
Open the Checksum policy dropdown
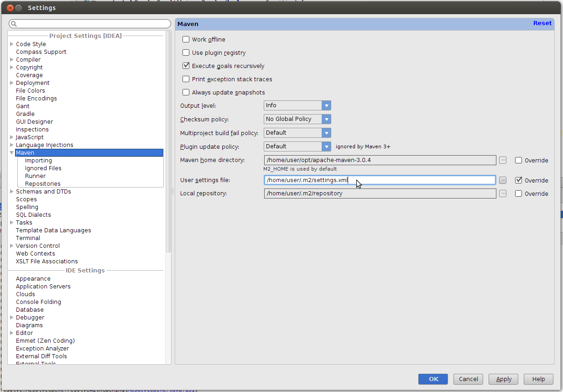pos(297,119)
